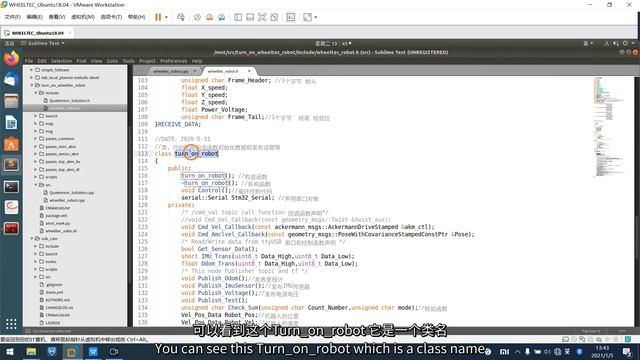Open the snapshot manager icon
This screenshot has width=640, height=360.
click(x=222, y=17)
